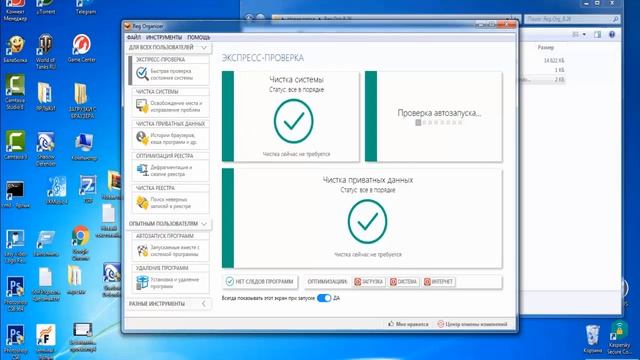Open Удаление программ box icon

[142, 282]
